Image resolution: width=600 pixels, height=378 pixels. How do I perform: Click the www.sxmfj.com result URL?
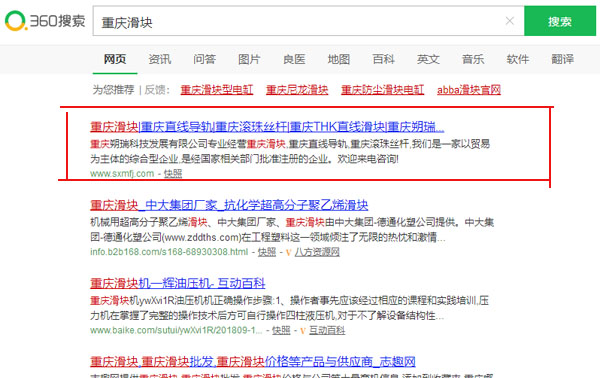[122, 174]
